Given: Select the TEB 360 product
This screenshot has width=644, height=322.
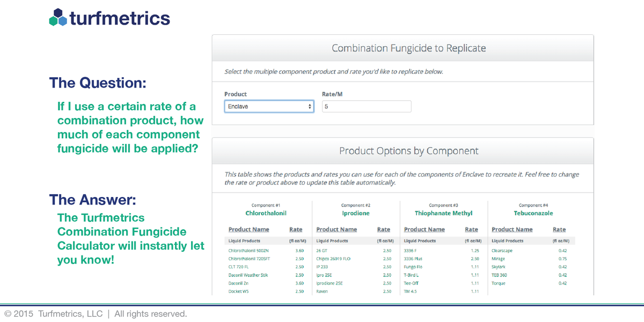Looking at the screenshot, I should [499, 275].
